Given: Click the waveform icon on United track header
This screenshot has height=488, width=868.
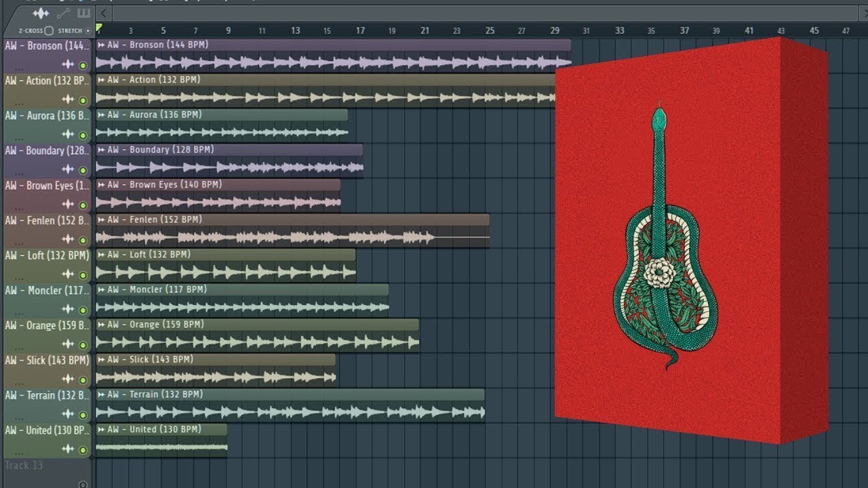Looking at the screenshot, I should 68,449.
